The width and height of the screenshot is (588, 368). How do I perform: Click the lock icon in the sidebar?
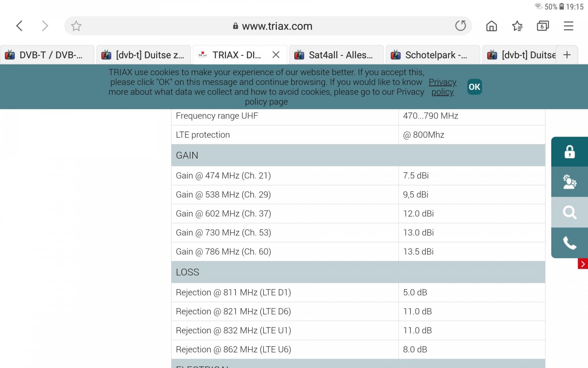coord(569,152)
